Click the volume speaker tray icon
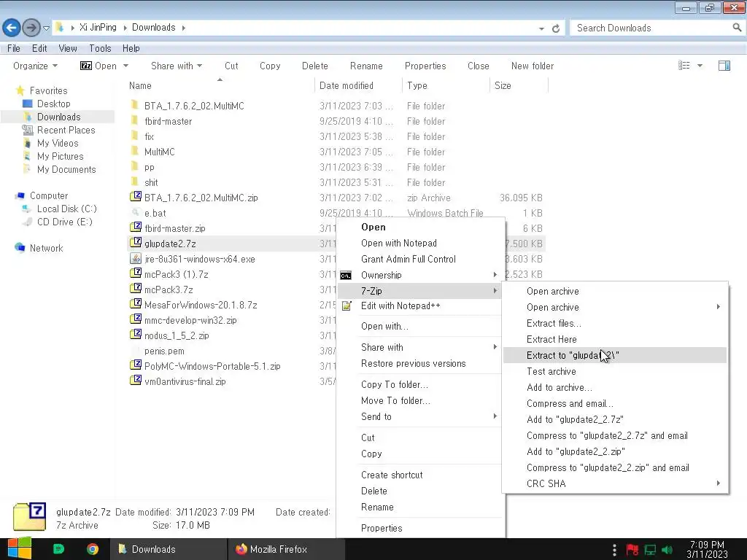The width and height of the screenshot is (747, 560). pos(667,550)
